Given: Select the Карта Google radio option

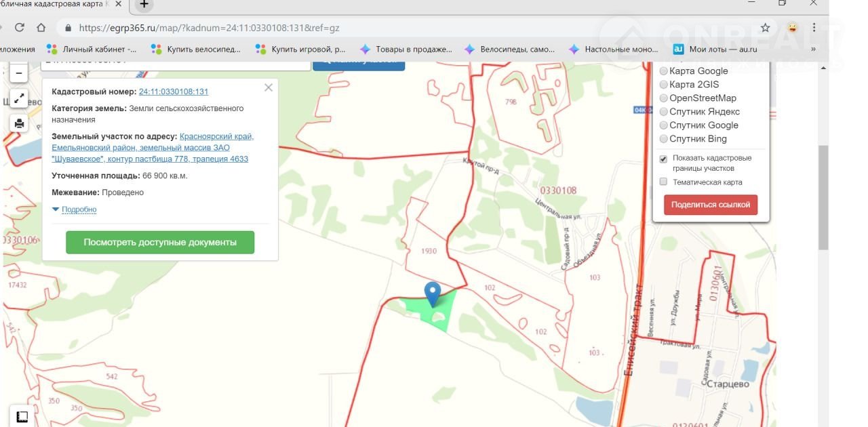Looking at the screenshot, I should point(664,71).
